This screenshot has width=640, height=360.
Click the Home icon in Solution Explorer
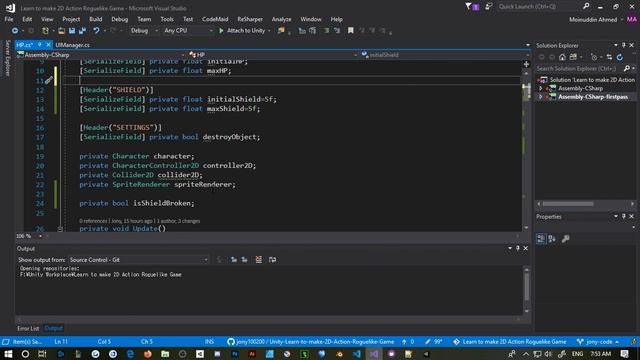tap(562, 57)
